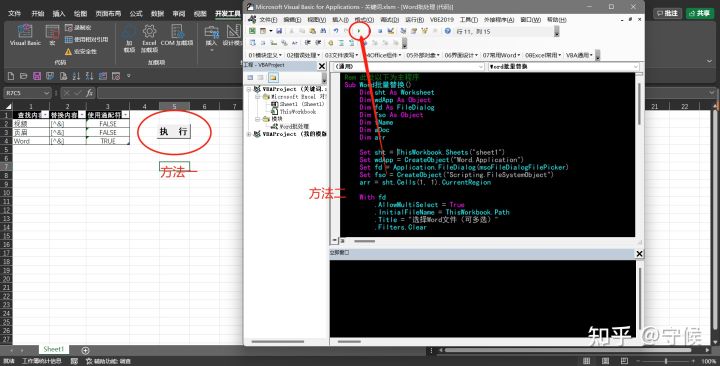
Task: Click the View Microsoft Excel icon in VBA toolbar
Action: tap(252, 31)
